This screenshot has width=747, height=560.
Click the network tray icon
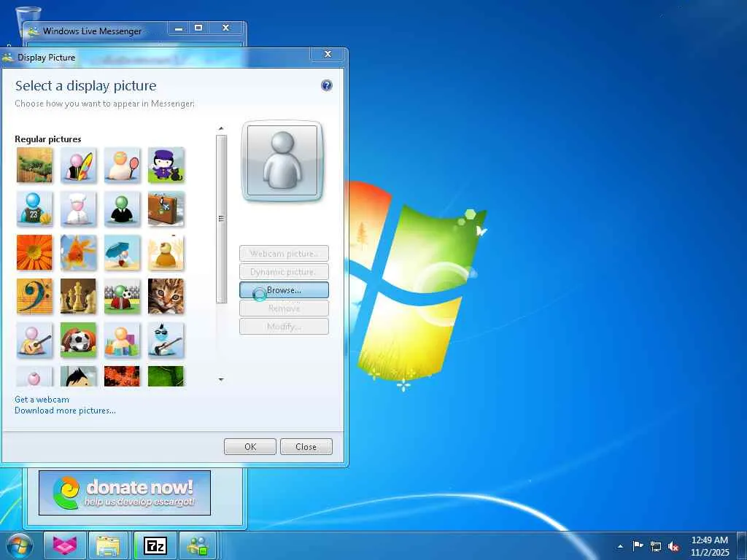point(656,546)
